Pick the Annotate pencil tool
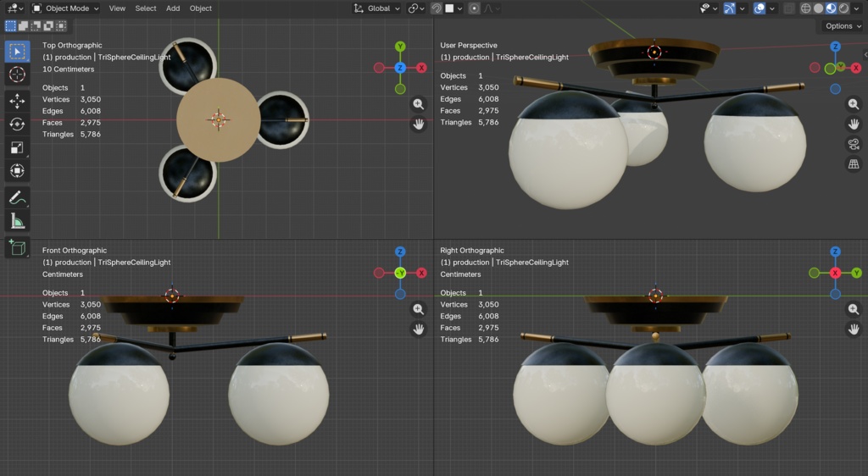Viewport: 868px width, 476px height. [17, 198]
